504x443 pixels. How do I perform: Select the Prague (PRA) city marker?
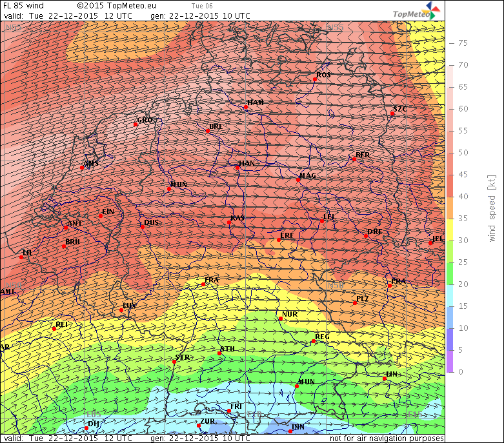pos(390,285)
